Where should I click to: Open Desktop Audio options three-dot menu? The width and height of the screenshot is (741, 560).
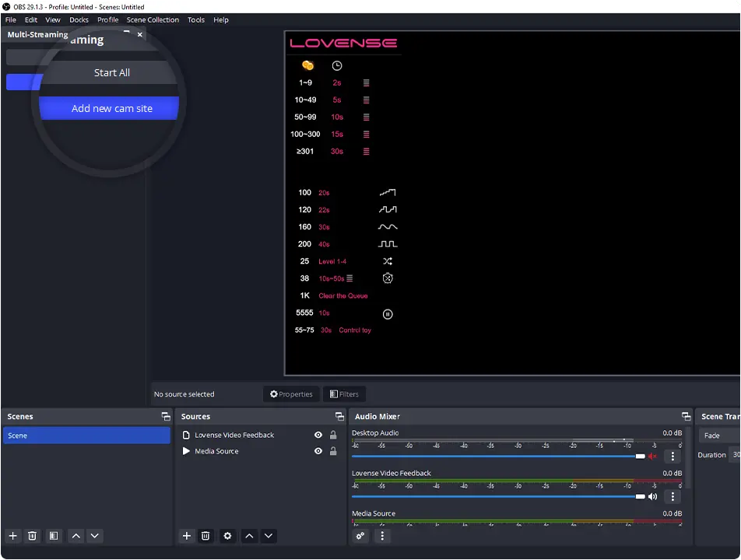tap(673, 457)
